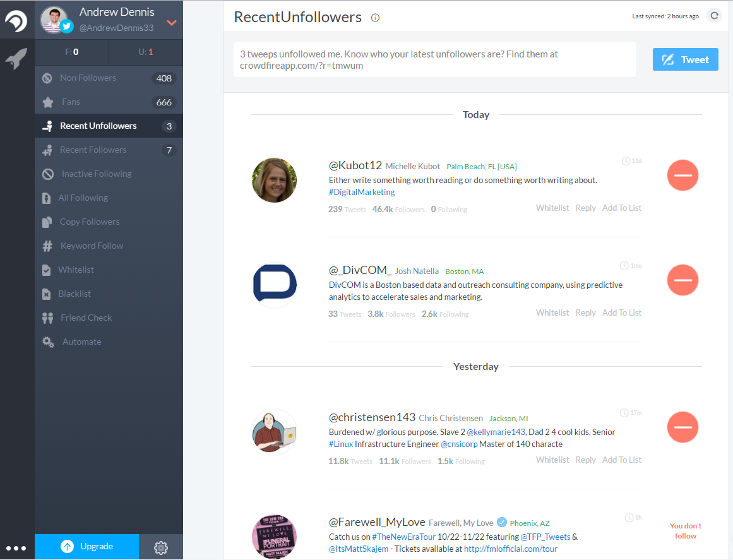This screenshot has width=733, height=560.
Task: Click the Crowdfire logo icon
Action: pos(16,22)
